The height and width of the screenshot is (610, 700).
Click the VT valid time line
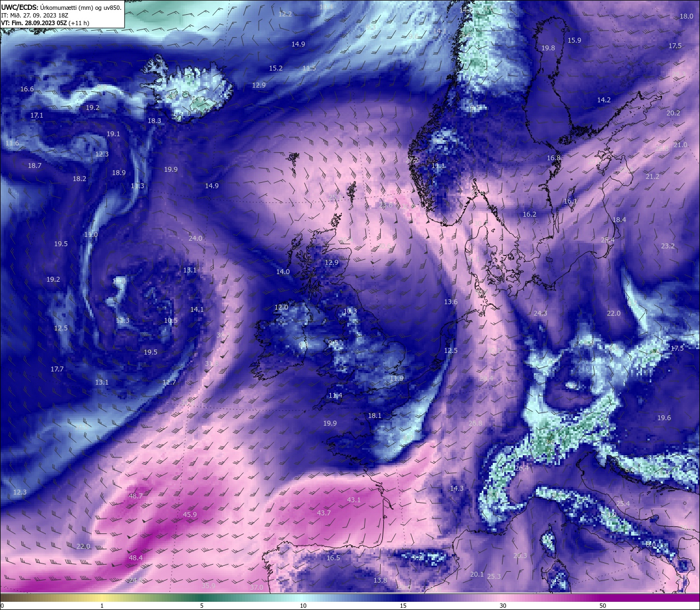(45, 23)
